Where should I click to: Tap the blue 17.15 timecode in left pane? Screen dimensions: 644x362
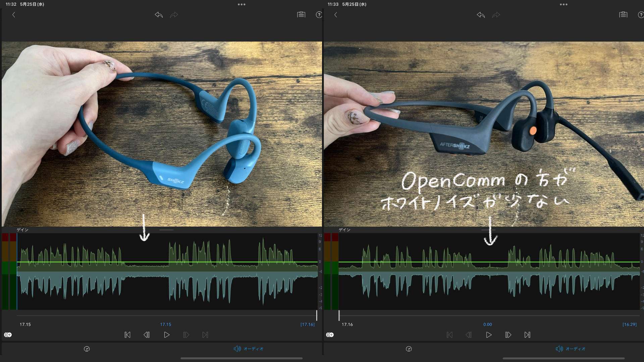pos(165,324)
